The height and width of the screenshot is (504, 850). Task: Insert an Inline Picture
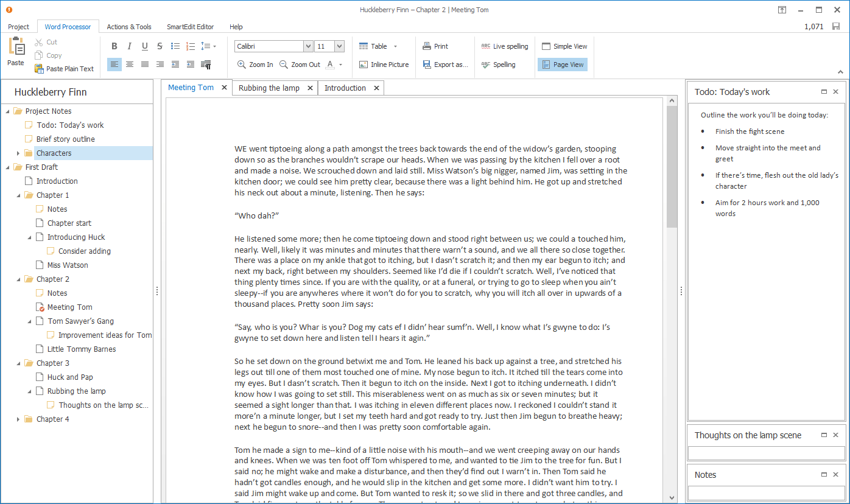(x=384, y=65)
